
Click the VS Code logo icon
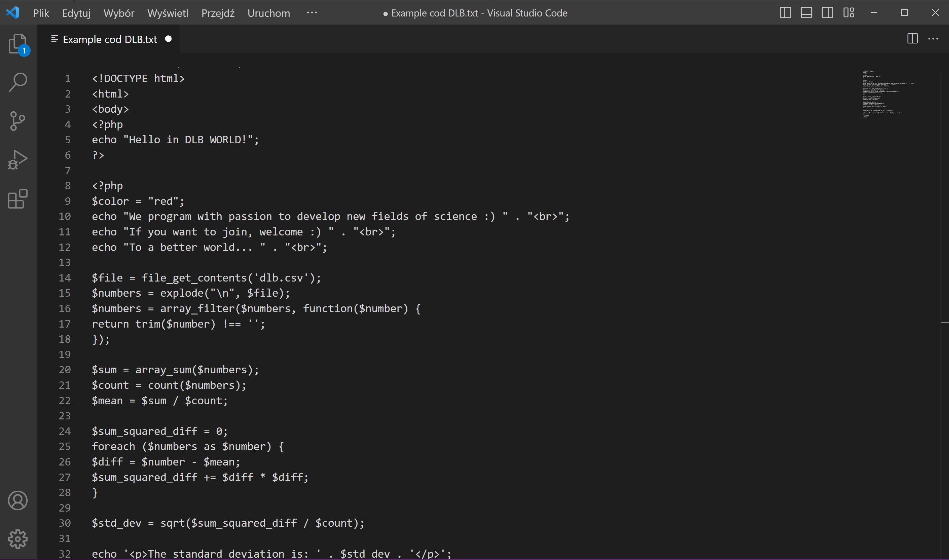pos(13,13)
